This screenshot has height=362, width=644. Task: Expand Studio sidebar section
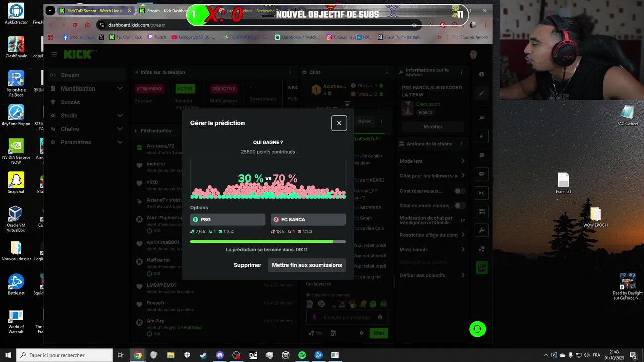[x=87, y=115]
